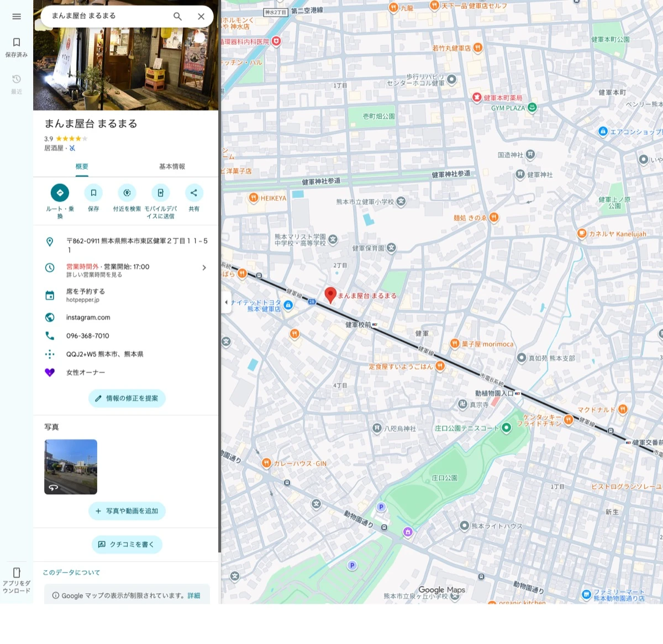Click the search magnifier icon
663x644 pixels.
coord(177,16)
